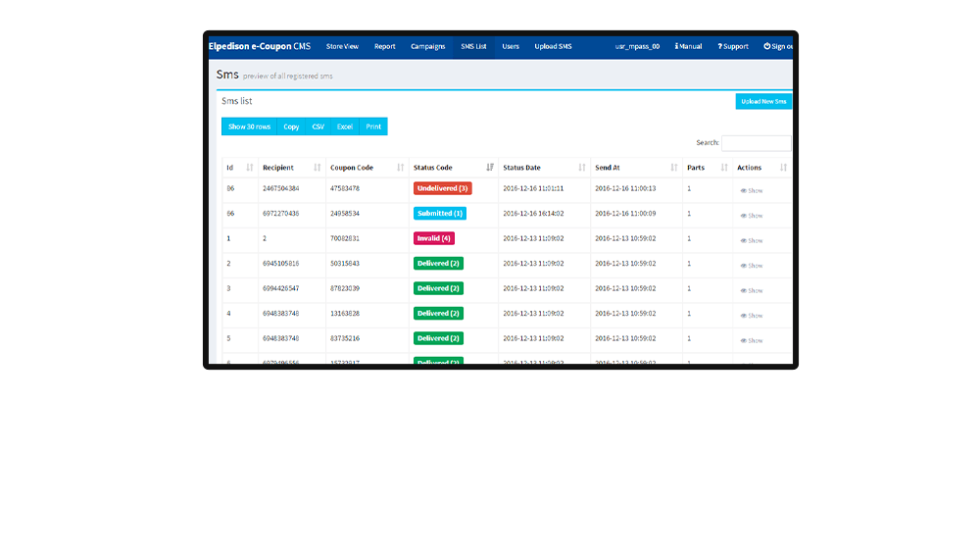Click the Submitted (1) status badge

pos(439,214)
